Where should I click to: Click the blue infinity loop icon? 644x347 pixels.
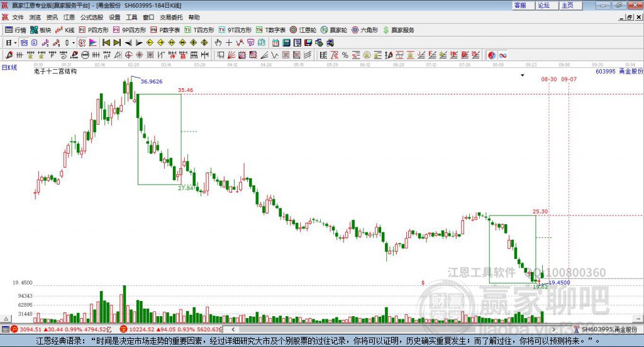502,55
